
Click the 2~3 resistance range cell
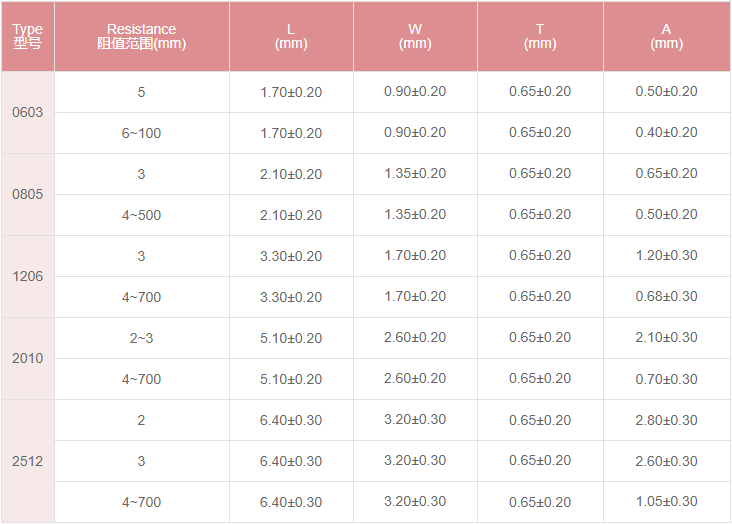[142, 338]
